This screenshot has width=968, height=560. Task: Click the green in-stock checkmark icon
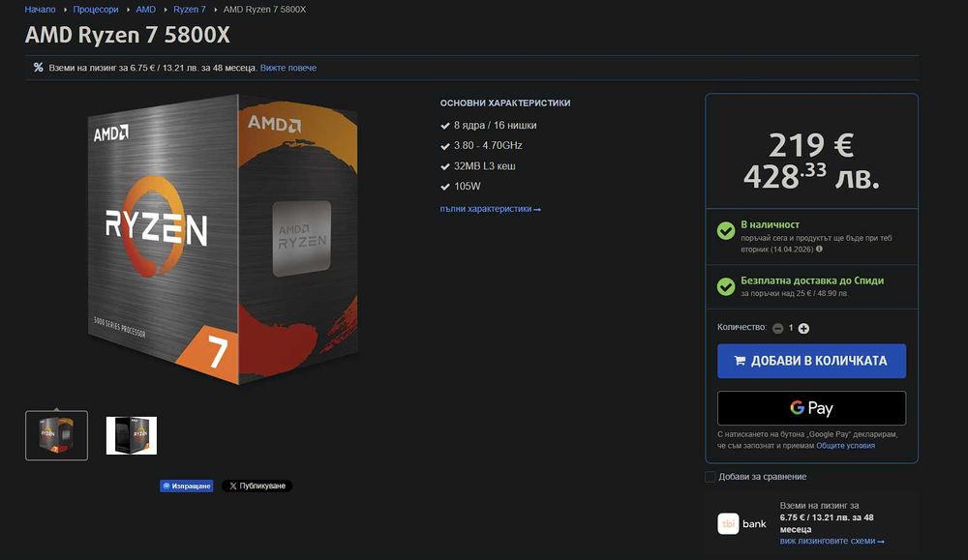[x=725, y=230]
